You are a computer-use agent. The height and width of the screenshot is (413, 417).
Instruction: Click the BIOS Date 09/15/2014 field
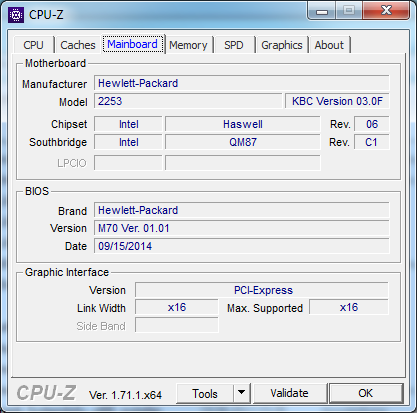click(x=242, y=246)
